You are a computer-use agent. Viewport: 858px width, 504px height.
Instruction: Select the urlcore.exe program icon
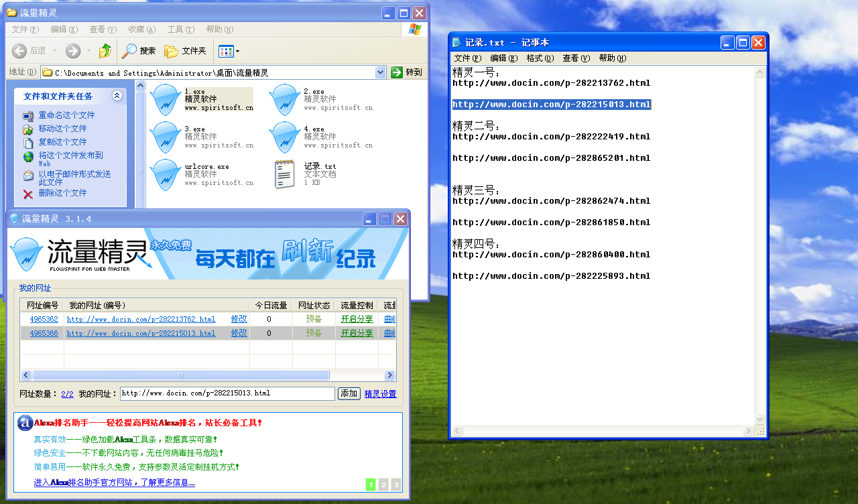165,174
